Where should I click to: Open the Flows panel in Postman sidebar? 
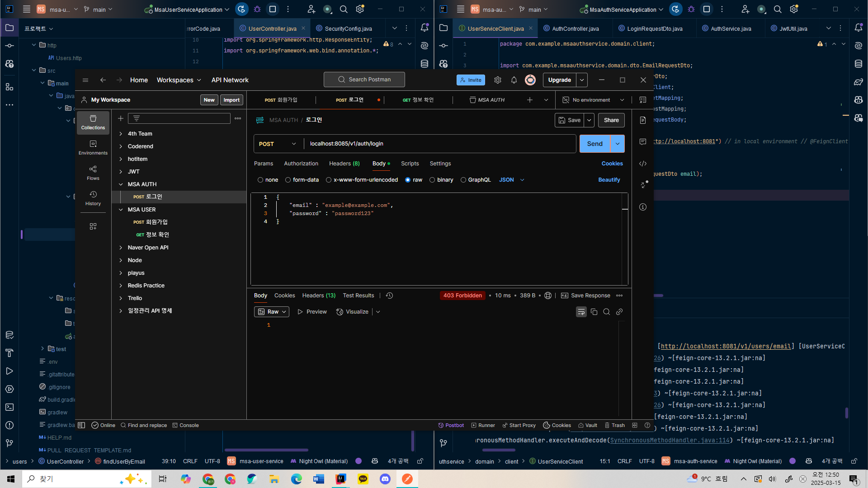point(93,173)
